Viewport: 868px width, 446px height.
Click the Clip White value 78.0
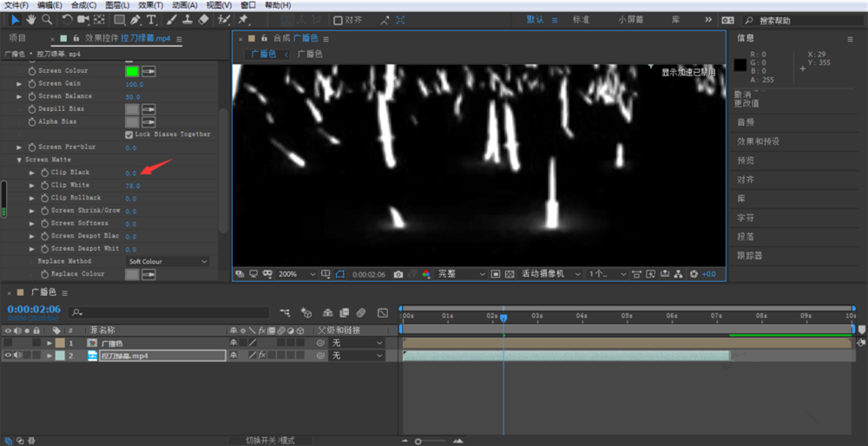(x=132, y=186)
